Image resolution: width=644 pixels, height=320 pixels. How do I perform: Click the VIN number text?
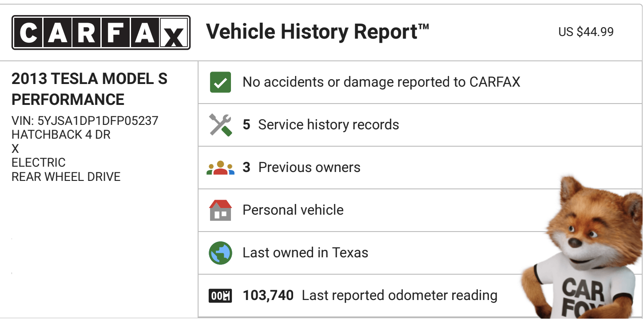coord(85,120)
